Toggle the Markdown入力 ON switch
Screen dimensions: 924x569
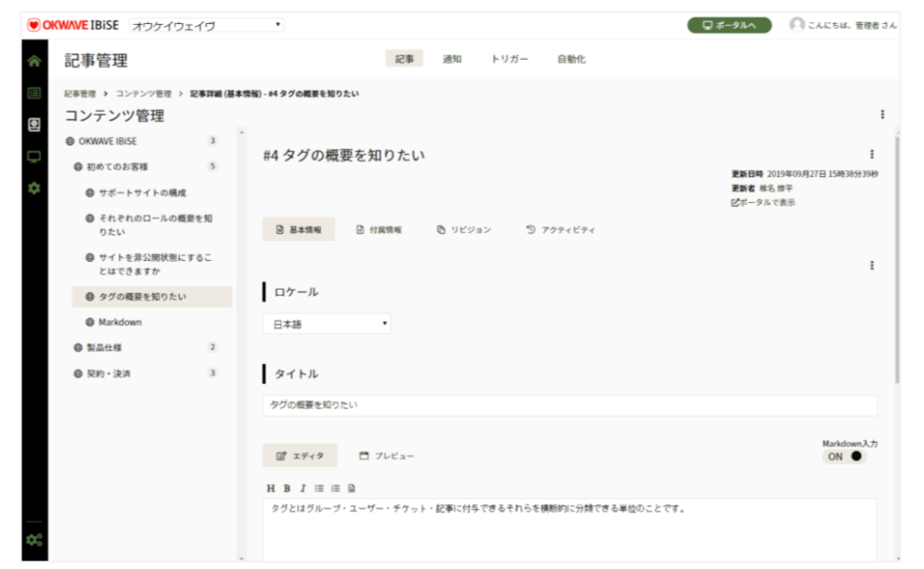(846, 456)
